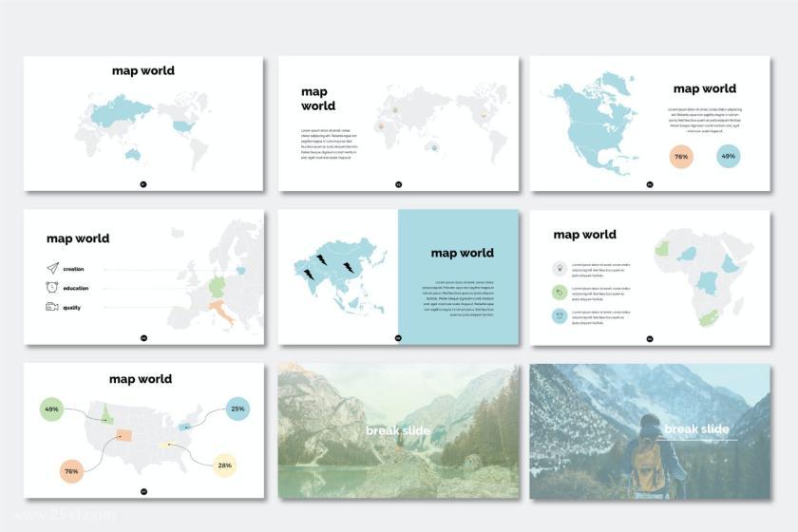Click the yellow 28% circle on USA slide

pos(224,465)
